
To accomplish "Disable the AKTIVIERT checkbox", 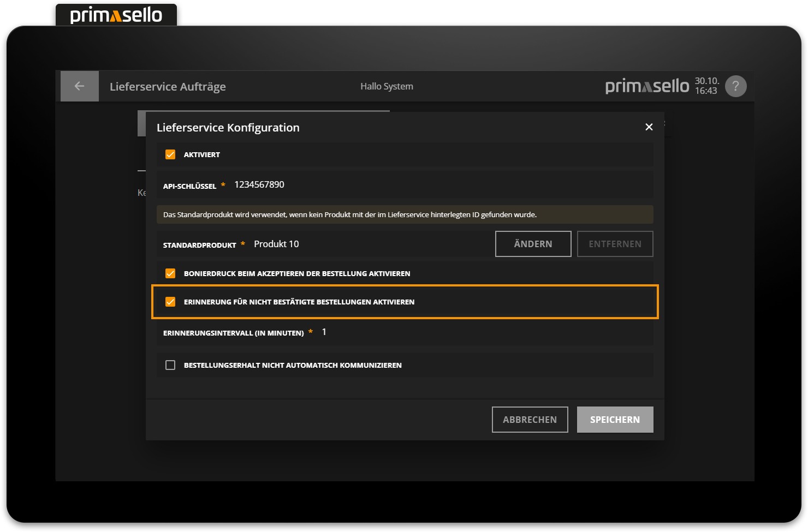I will tap(170, 154).
